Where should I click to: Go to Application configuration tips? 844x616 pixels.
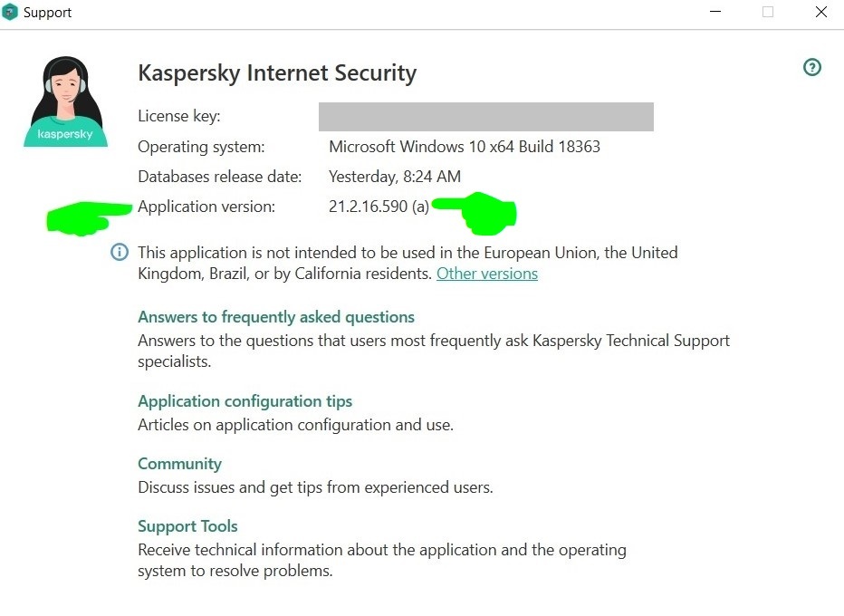point(245,401)
